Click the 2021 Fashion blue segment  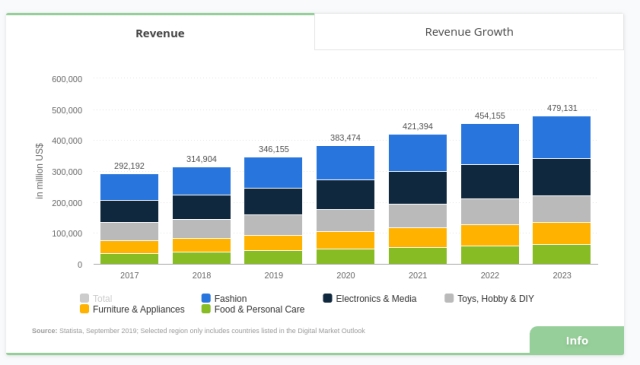click(418, 153)
